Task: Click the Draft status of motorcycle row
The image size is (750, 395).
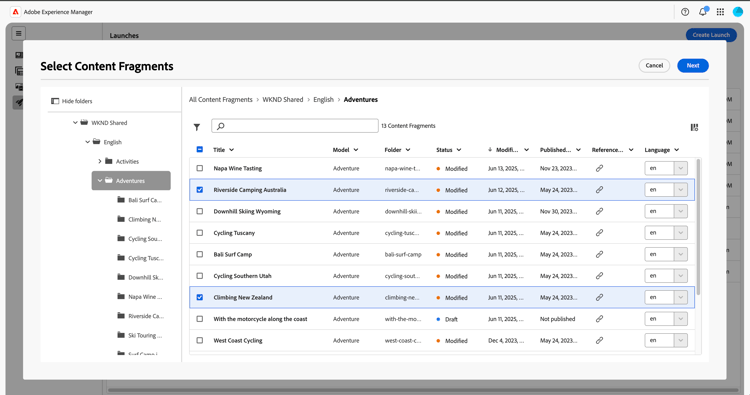Action: 447,319
